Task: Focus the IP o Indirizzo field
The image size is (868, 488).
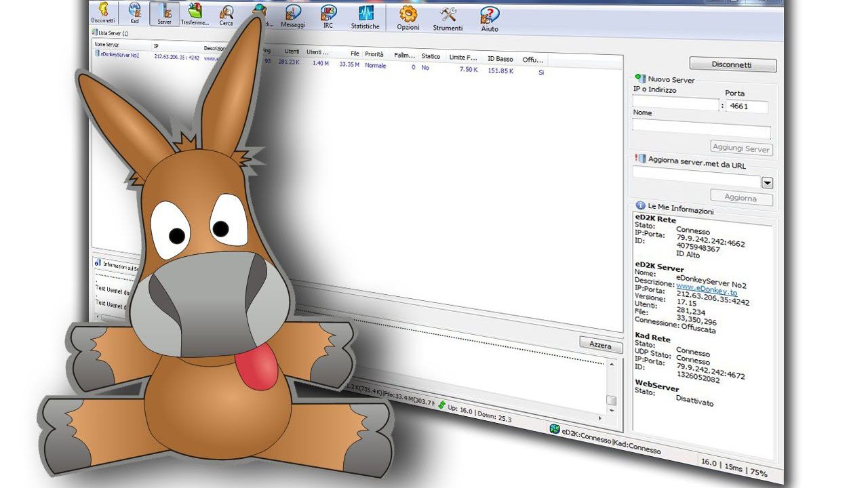Action: [x=675, y=104]
